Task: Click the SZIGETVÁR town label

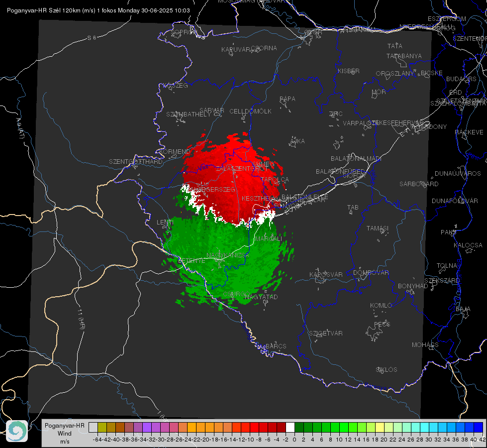Action: (x=326, y=334)
